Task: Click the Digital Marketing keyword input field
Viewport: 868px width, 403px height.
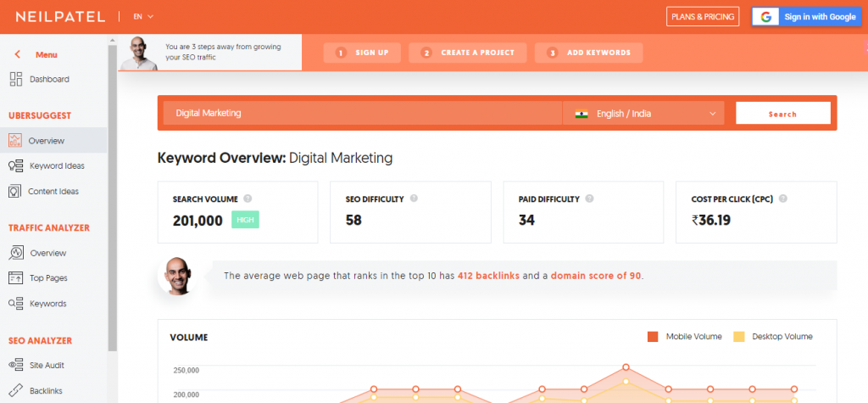Action: click(363, 113)
